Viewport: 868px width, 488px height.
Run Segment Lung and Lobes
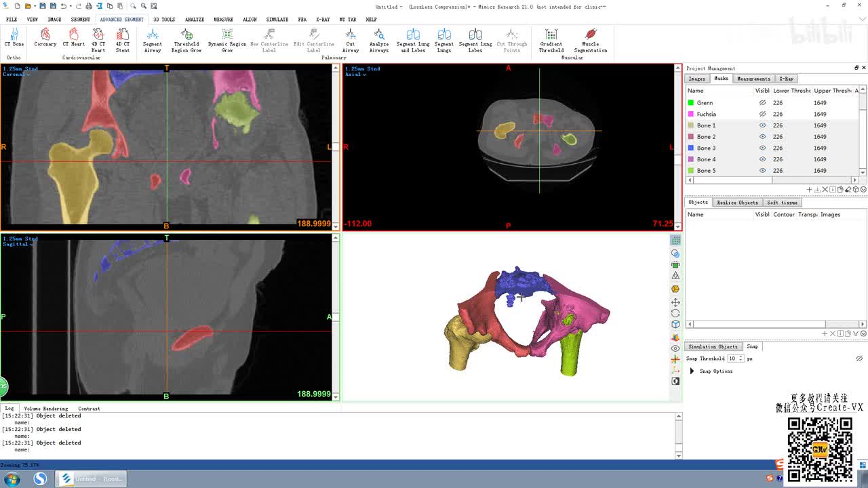(413, 41)
